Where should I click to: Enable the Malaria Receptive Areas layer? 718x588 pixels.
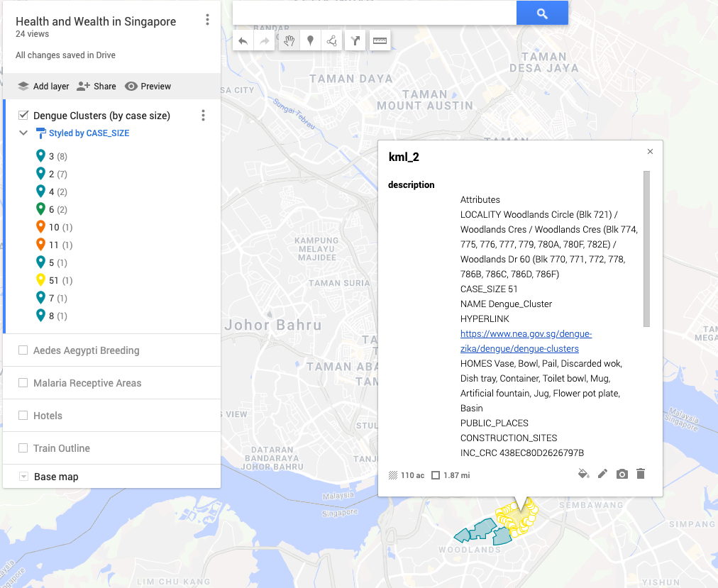click(x=23, y=383)
